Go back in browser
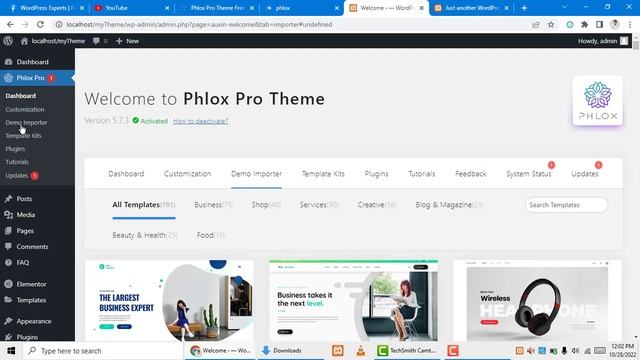This screenshot has width=640, height=360. (10, 24)
